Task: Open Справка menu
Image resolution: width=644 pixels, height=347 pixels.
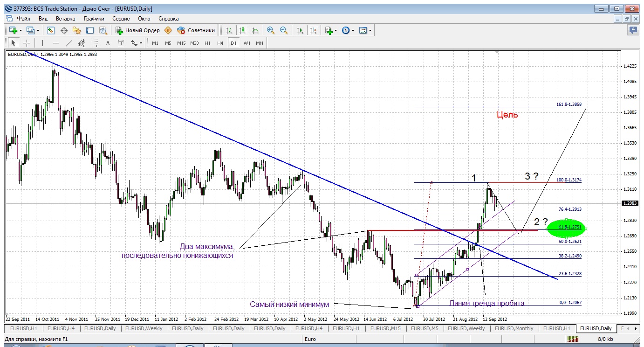Action: click(169, 19)
